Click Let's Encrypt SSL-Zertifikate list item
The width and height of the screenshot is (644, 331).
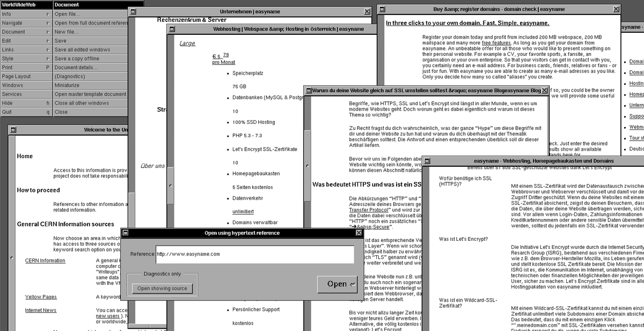point(265,149)
